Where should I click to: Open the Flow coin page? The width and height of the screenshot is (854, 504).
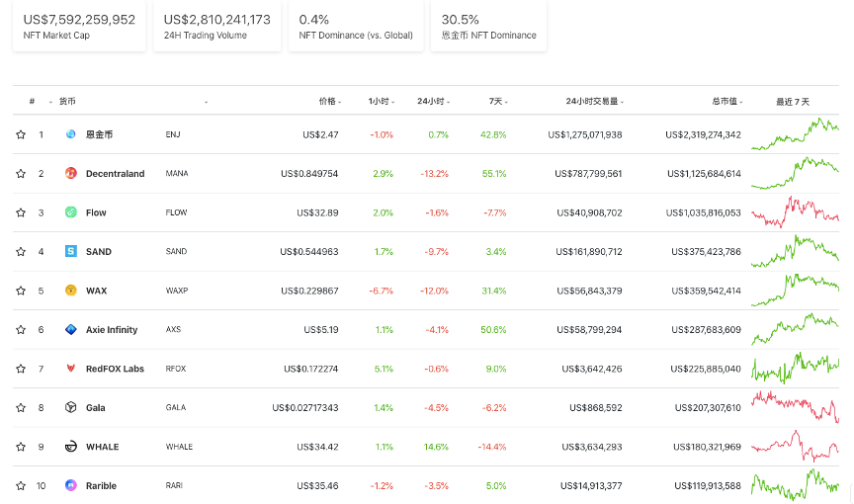click(x=96, y=212)
